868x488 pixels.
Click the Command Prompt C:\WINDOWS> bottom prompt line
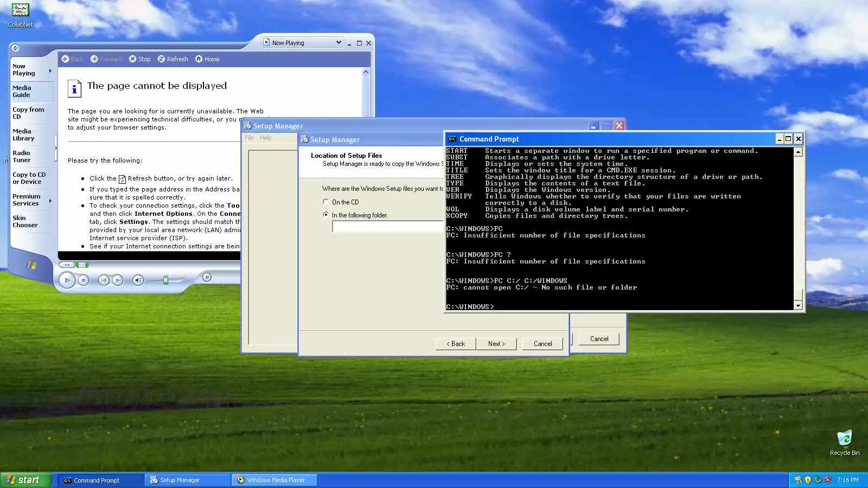470,307
